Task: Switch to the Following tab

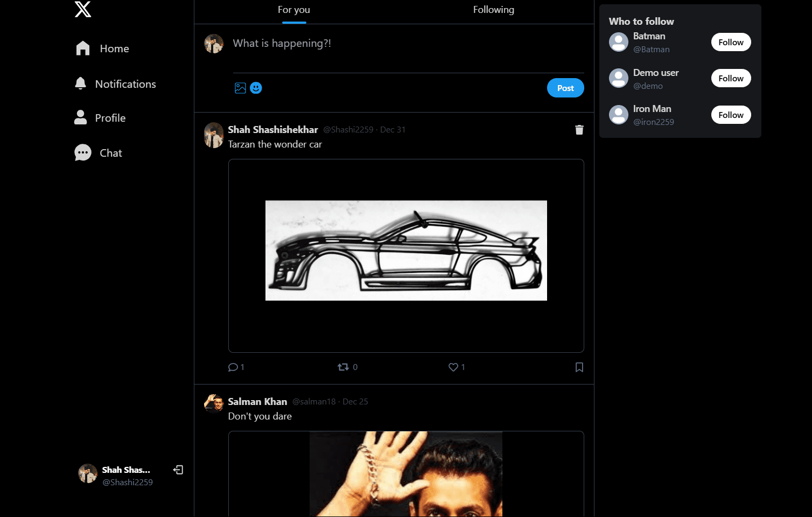Action: click(494, 10)
